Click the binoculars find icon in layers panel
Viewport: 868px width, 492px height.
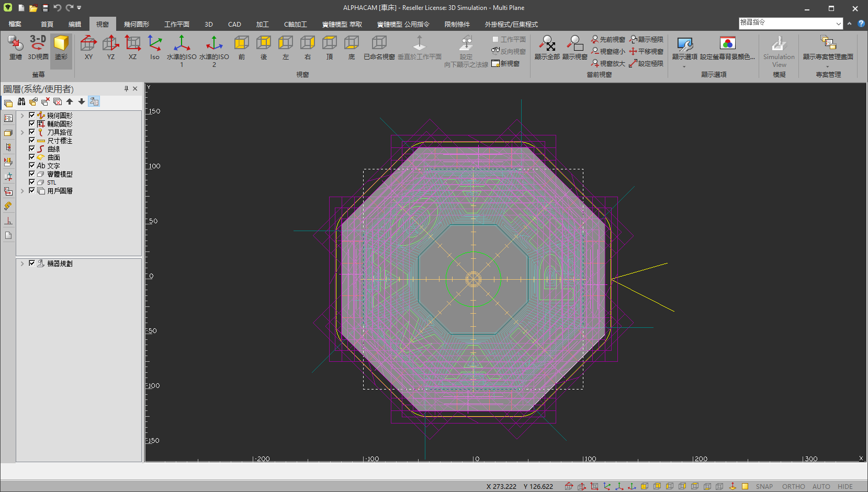(21, 101)
